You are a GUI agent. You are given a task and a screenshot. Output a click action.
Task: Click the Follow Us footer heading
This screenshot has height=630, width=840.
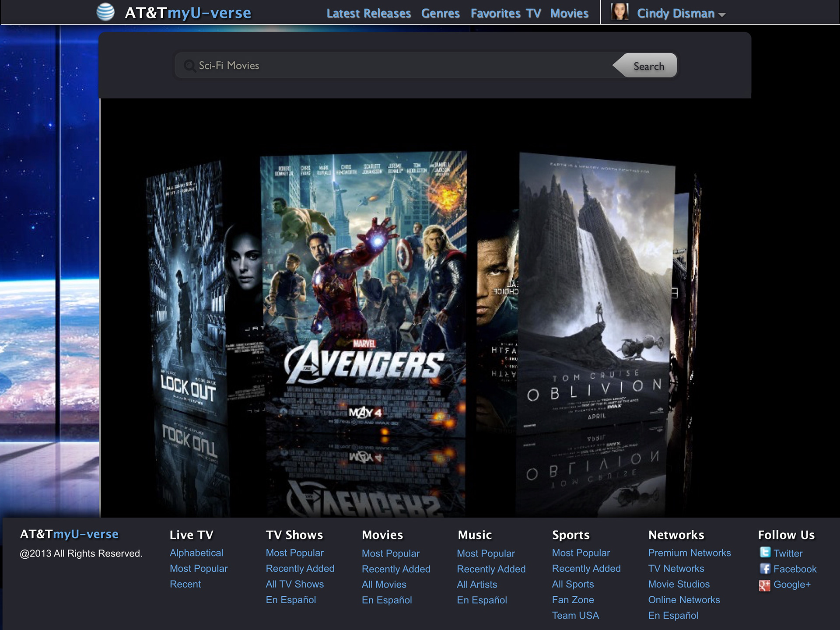tap(786, 535)
